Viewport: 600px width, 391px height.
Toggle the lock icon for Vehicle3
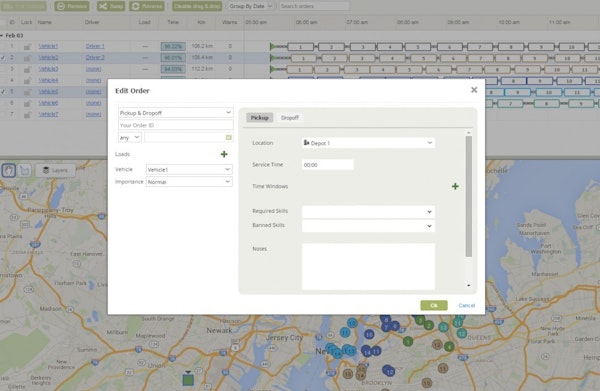click(27, 69)
